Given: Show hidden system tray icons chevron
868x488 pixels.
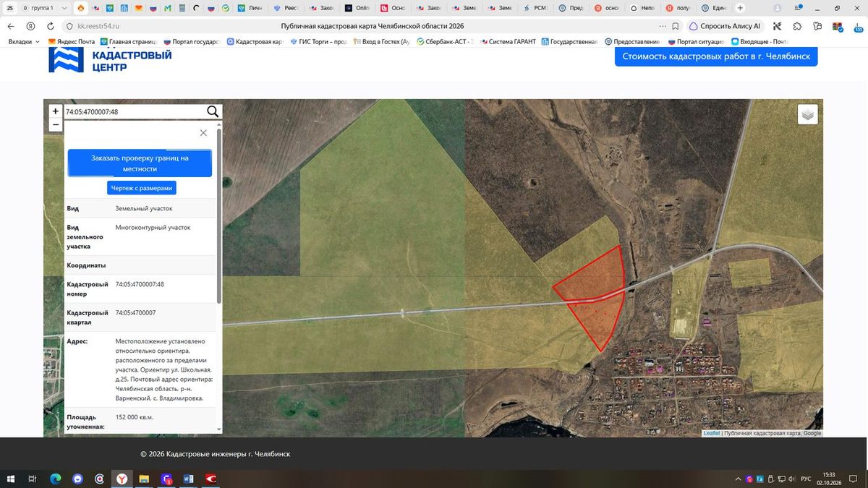Looking at the screenshot, I should coord(738,479).
